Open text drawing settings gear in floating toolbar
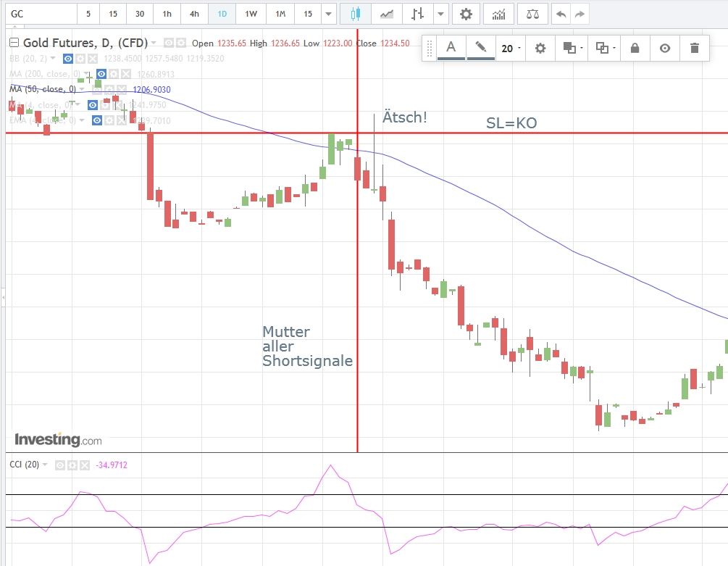Image resolution: width=728 pixels, height=566 pixels. pyautogui.click(x=540, y=49)
